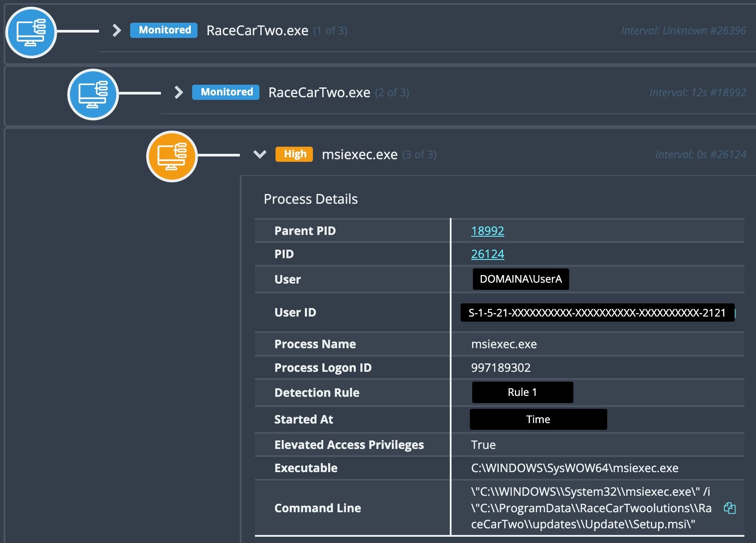This screenshot has height=543, width=756.
Task: Click the first RaceCarTwo.exe blue process node icon
Action: (31, 32)
